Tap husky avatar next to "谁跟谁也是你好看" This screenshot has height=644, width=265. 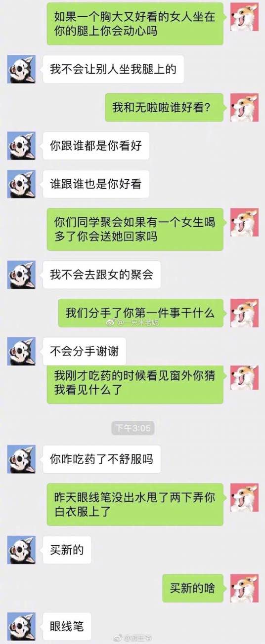[x=21, y=184]
